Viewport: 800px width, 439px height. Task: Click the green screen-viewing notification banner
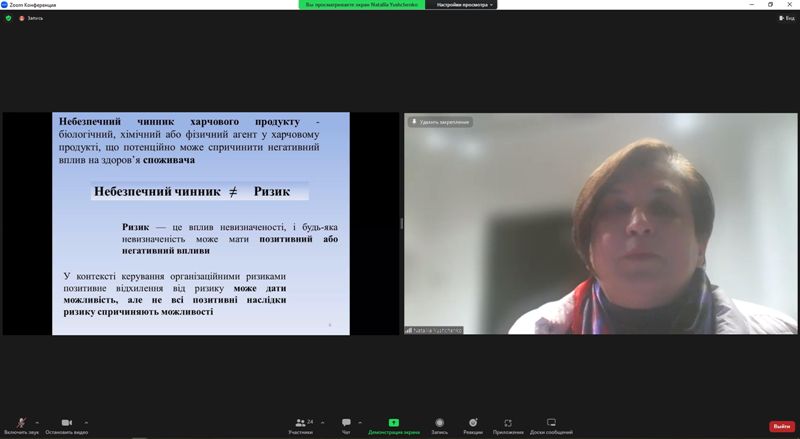point(362,5)
